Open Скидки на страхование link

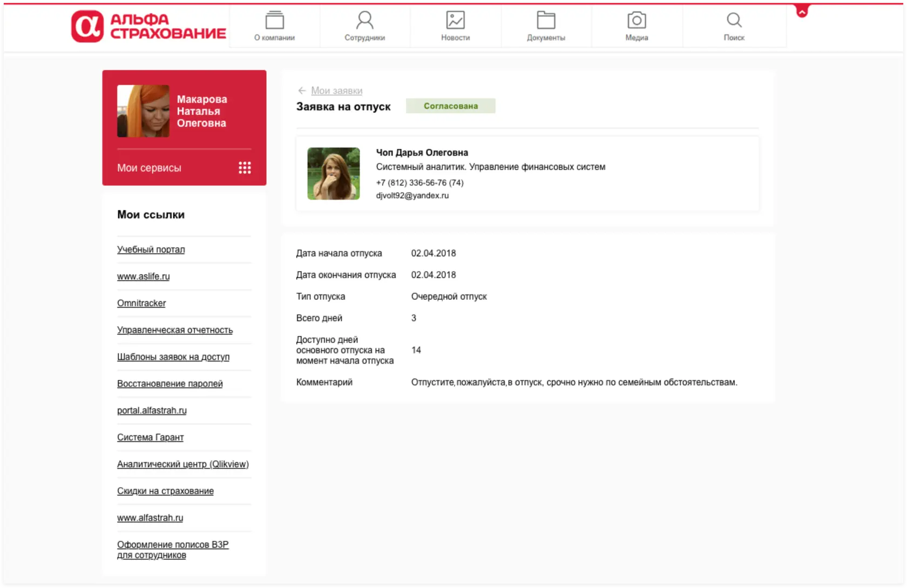pyautogui.click(x=166, y=491)
